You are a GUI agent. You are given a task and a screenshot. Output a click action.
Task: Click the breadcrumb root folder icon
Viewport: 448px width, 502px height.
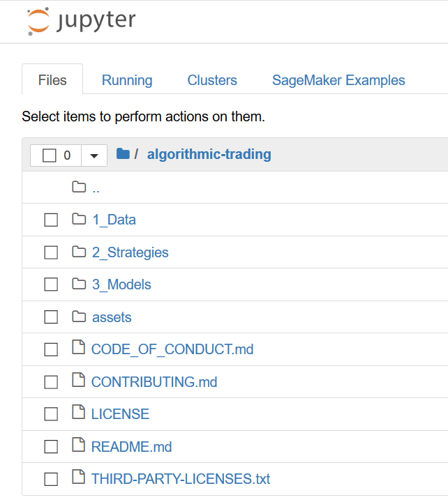click(x=123, y=154)
